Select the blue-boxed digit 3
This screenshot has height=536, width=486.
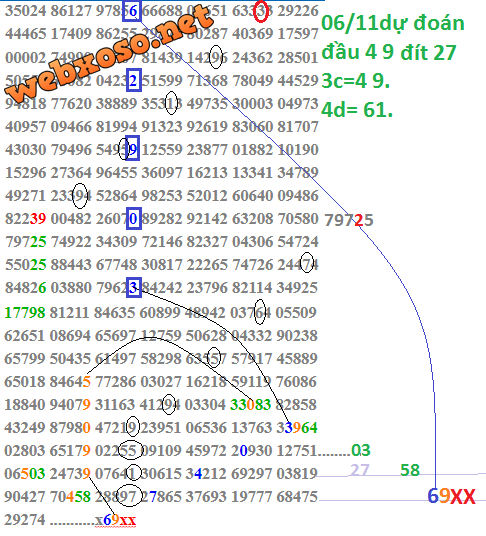pyautogui.click(x=134, y=287)
